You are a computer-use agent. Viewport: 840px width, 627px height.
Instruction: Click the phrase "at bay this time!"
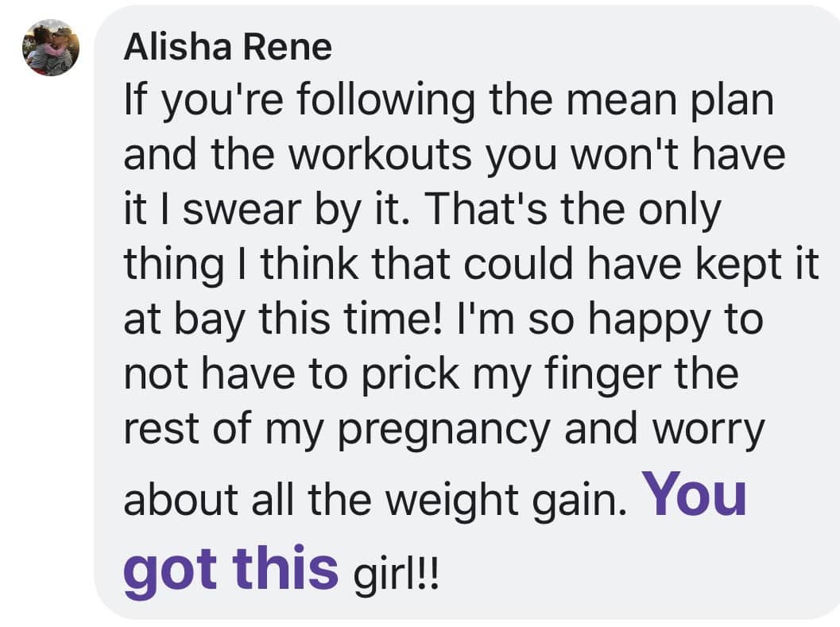tap(284, 319)
